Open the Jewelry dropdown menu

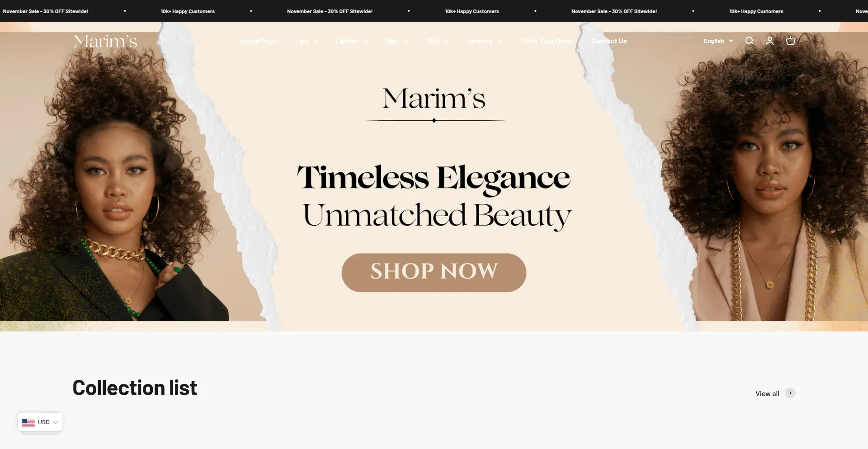[485, 41]
